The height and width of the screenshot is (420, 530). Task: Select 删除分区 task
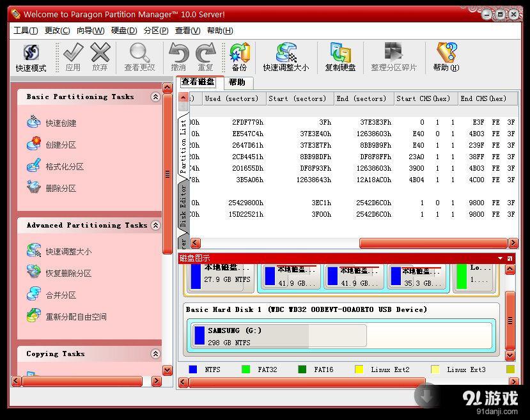coord(51,188)
